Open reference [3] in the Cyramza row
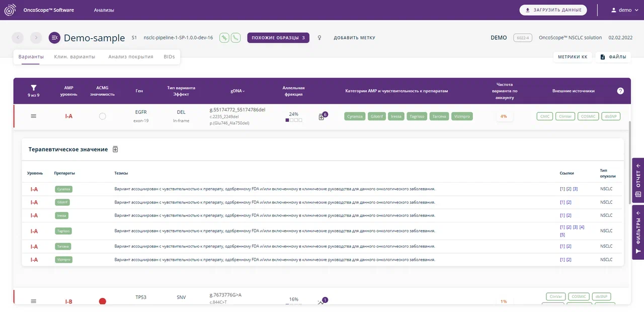The image size is (644, 312). click(x=576, y=189)
